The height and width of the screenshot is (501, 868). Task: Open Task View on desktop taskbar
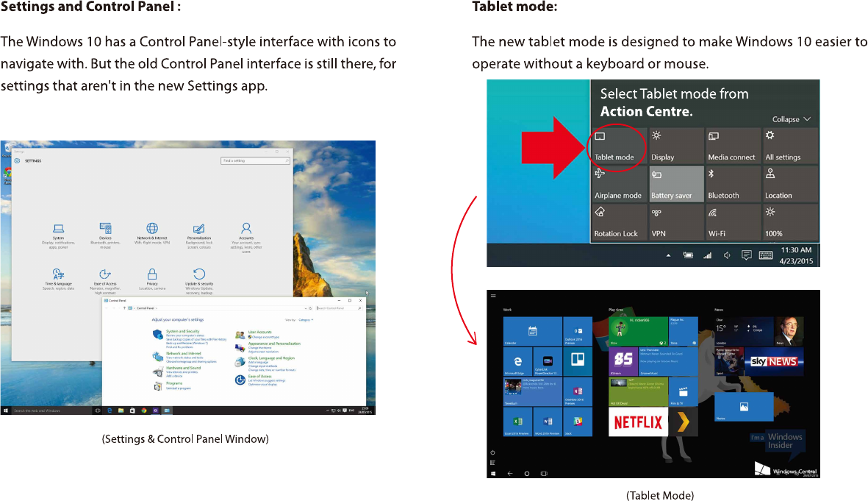click(x=98, y=411)
